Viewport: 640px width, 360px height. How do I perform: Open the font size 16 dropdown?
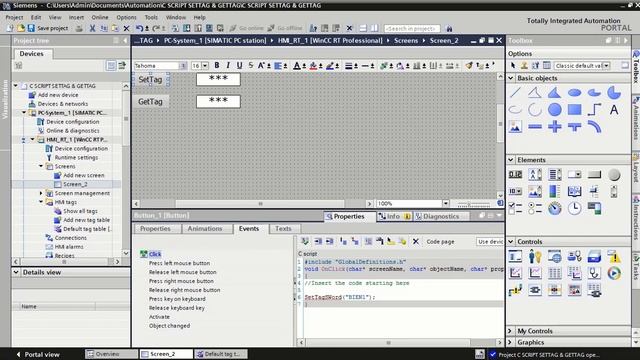[x=205, y=66]
